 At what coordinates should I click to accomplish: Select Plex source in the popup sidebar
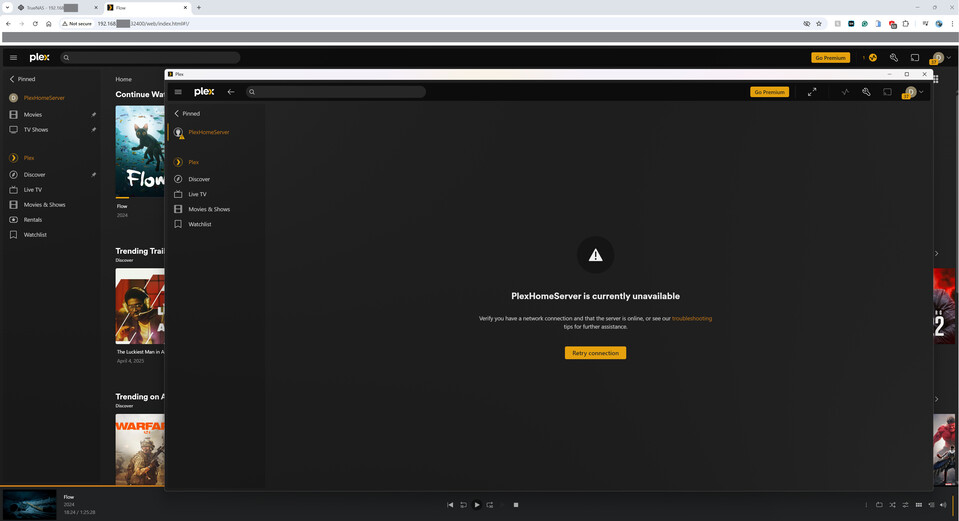coord(193,162)
